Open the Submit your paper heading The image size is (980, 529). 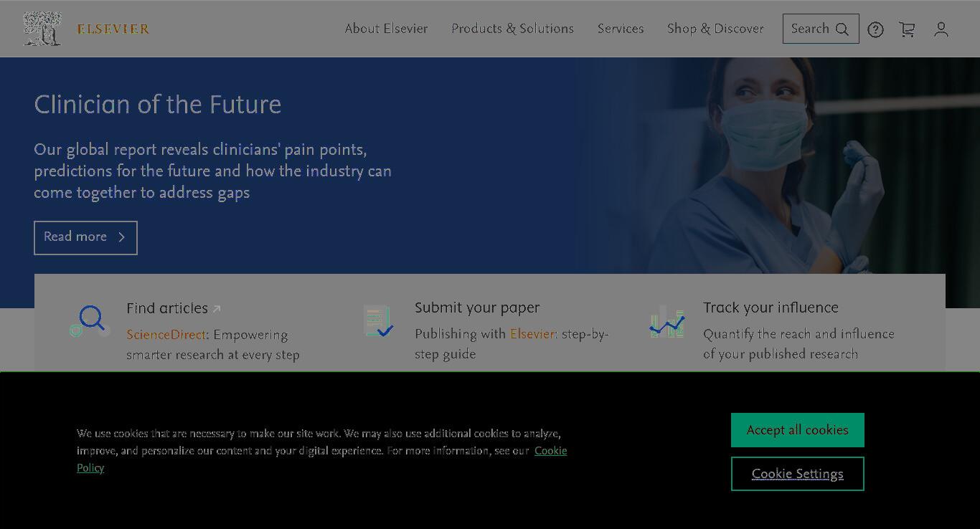(477, 308)
